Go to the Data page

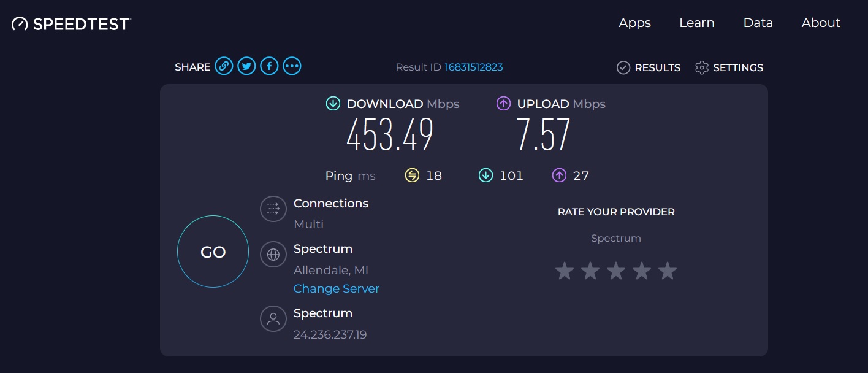coord(758,23)
